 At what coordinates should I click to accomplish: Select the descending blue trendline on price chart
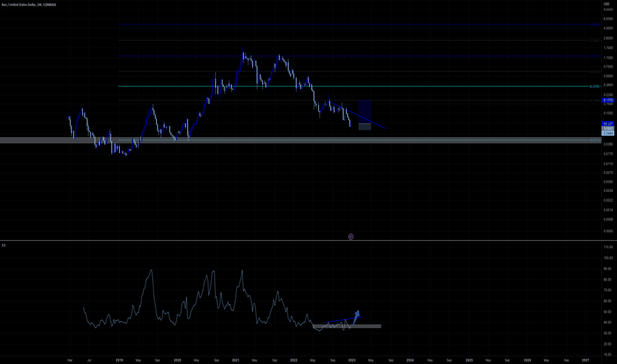point(357,115)
